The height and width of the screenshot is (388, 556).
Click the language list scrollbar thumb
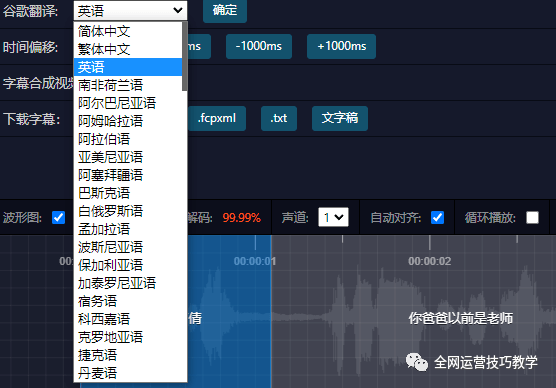[x=184, y=56]
